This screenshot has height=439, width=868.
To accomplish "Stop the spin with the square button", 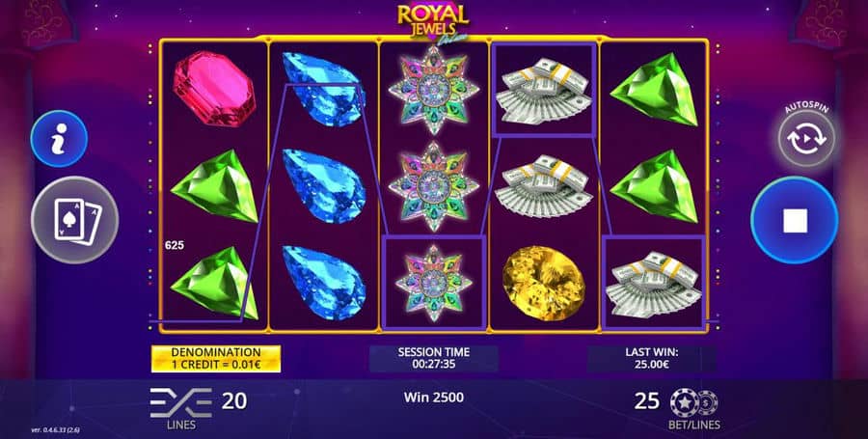I will pyautogui.click(x=795, y=220).
